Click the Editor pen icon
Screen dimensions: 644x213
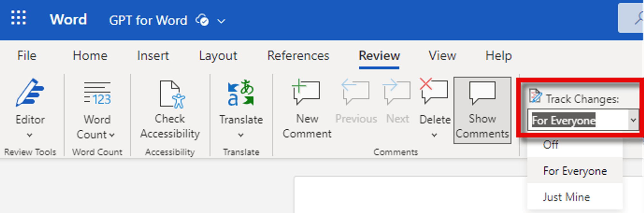[30, 93]
